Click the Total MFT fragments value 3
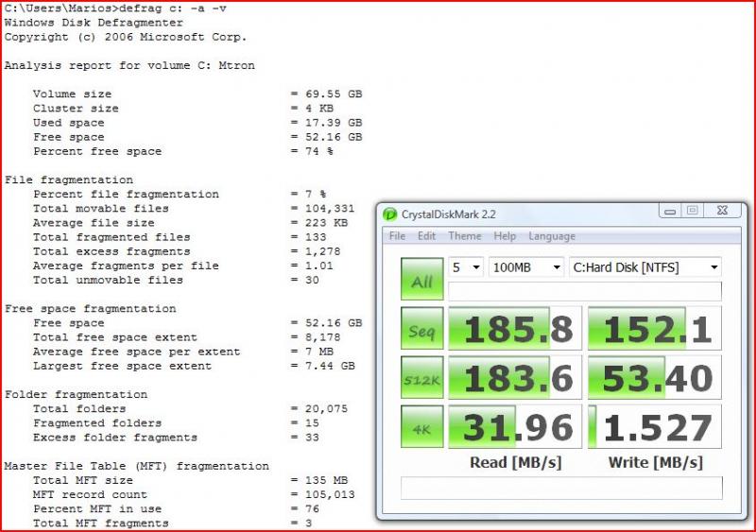756x532 pixels. [x=309, y=523]
